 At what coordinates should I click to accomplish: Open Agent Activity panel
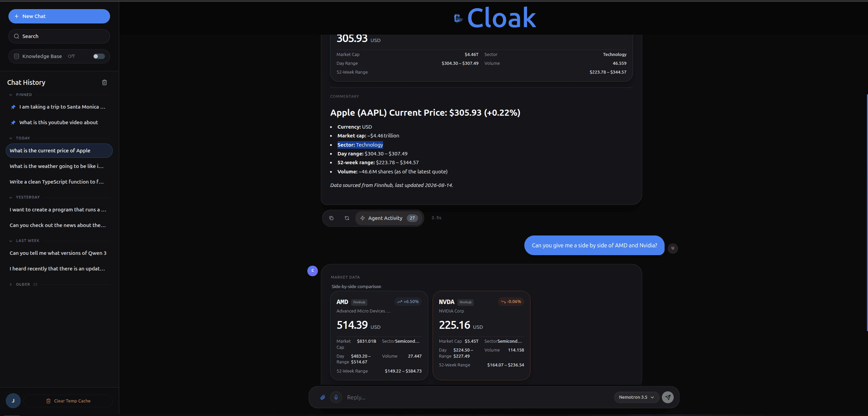389,218
